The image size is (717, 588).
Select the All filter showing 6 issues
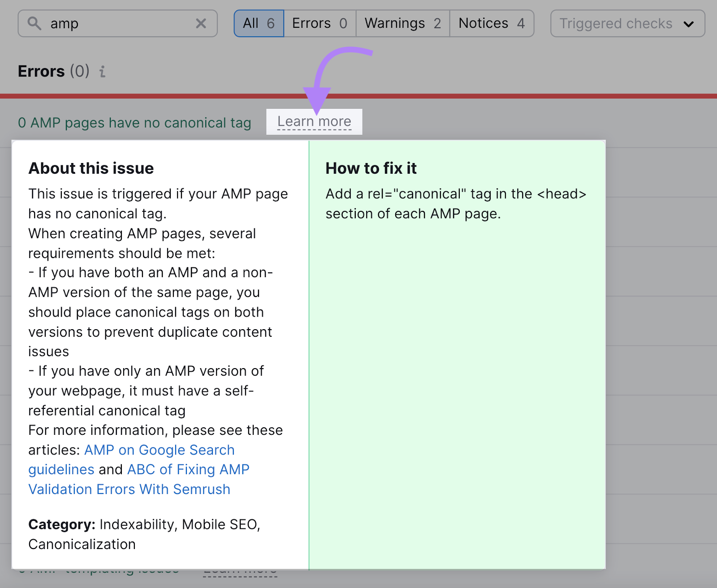point(259,23)
